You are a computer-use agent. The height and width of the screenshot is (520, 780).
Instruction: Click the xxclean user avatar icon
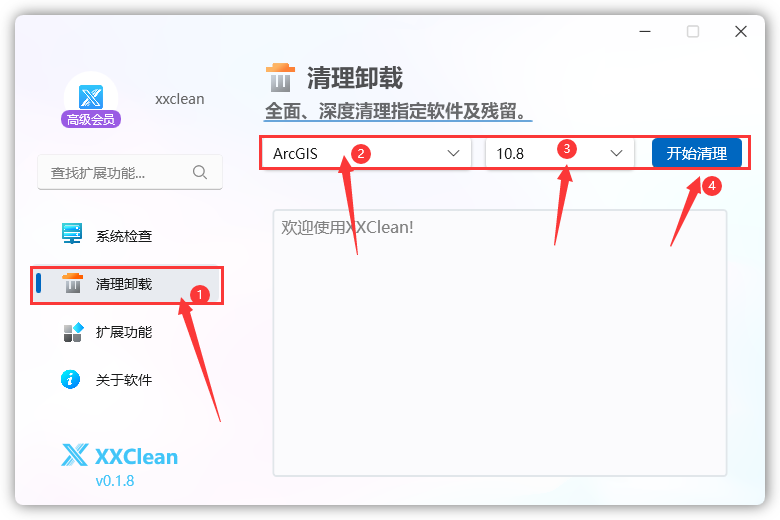91,96
